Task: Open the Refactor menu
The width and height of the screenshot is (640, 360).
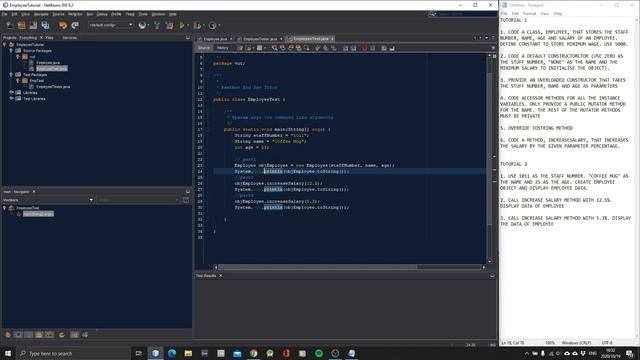Action: 75,14
